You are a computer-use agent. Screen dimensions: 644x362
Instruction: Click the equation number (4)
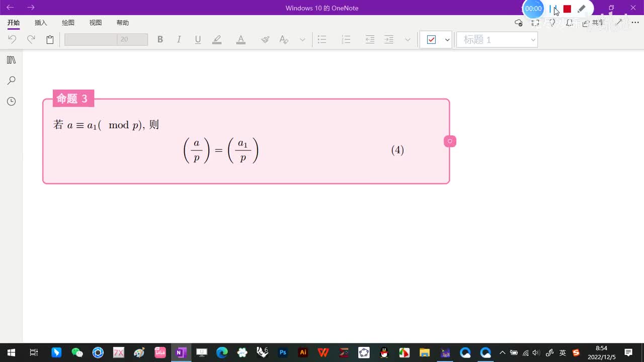tap(397, 150)
